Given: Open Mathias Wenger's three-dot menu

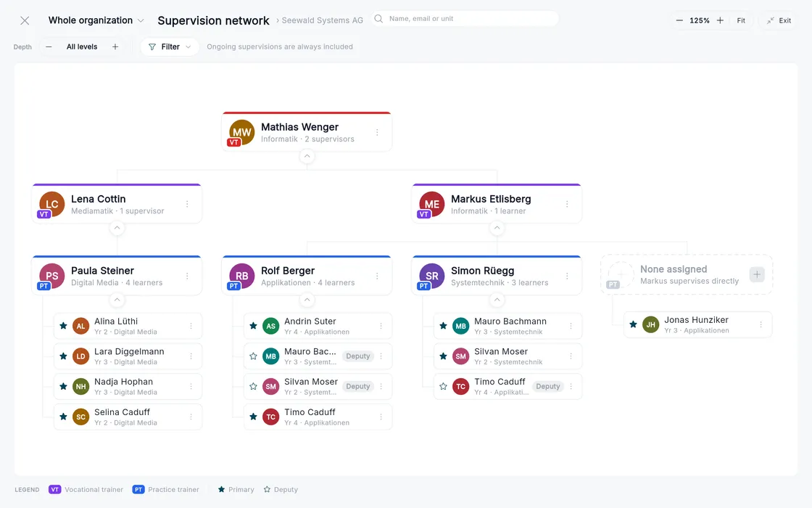Looking at the screenshot, I should (x=377, y=133).
